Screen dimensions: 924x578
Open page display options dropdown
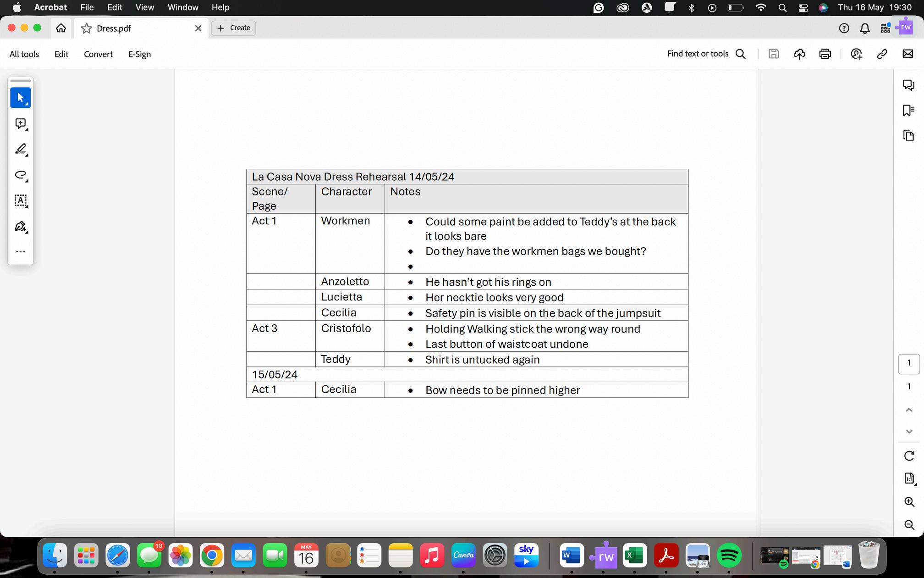[x=910, y=479]
